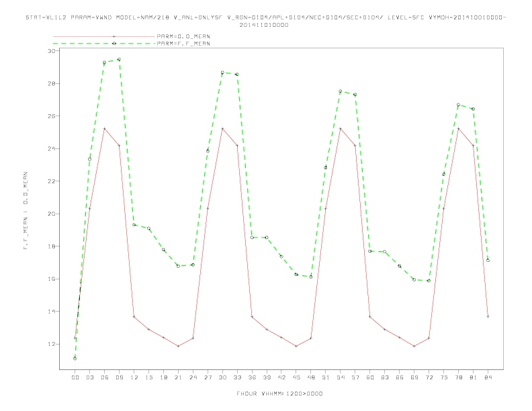Click the PARM=F.F_MEAN legend label
532x411 pixels.
click(183, 44)
